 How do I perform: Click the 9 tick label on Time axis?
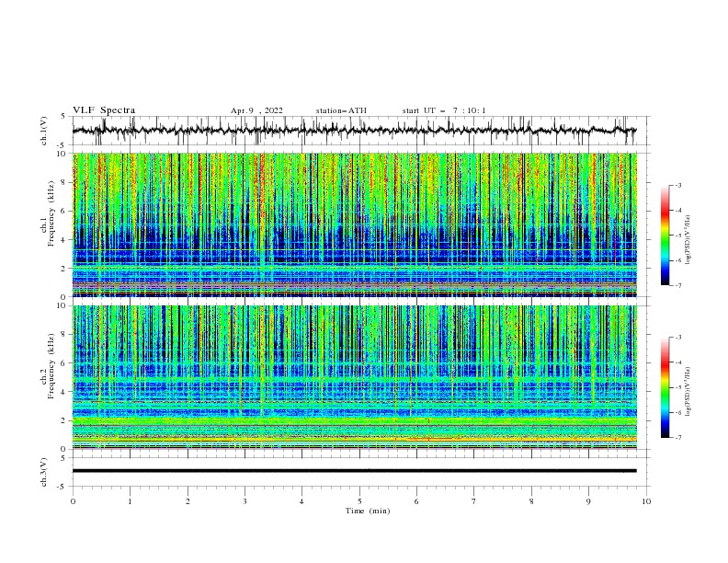(588, 501)
